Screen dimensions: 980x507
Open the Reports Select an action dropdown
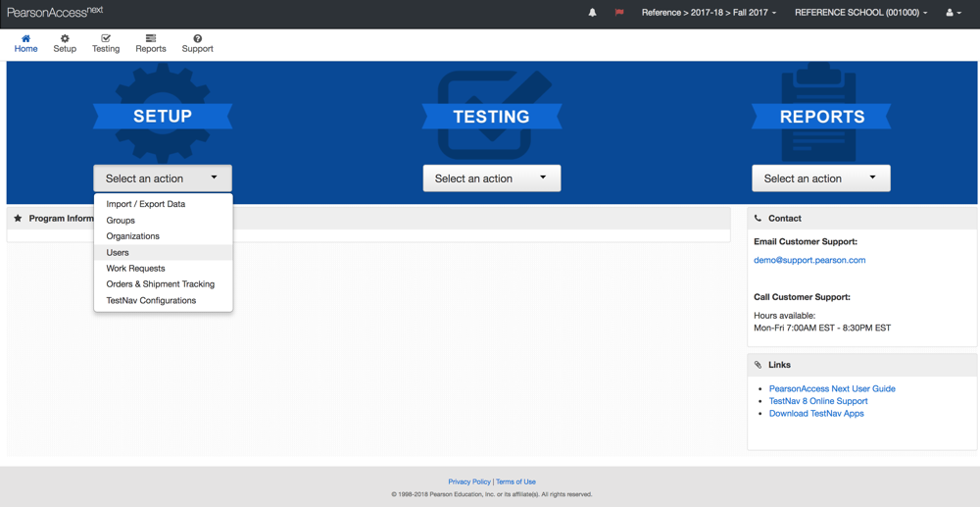[x=820, y=178]
